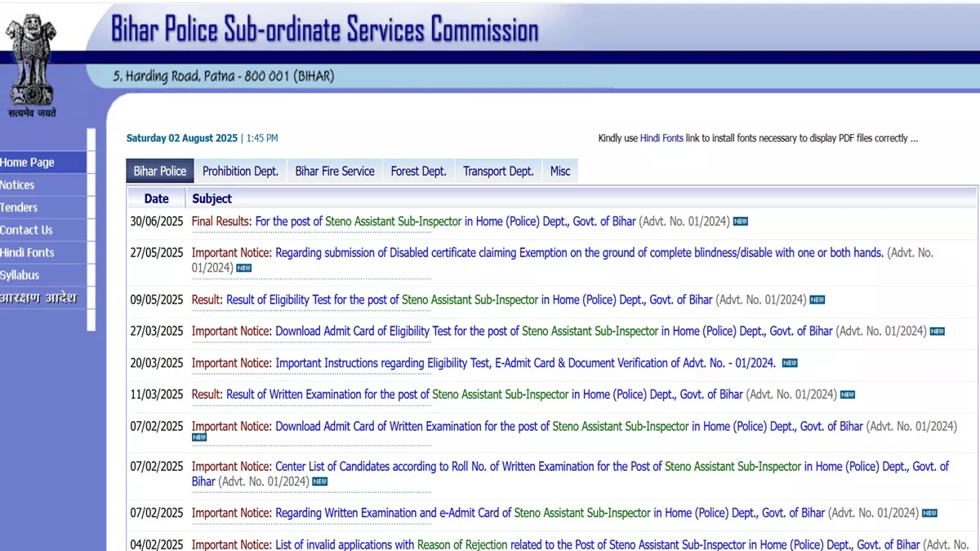Image resolution: width=980 pixels, height=551 pixels.
Task: Click NEW badge on 30/06/2025 Final Results row
Action: [741, 221]
